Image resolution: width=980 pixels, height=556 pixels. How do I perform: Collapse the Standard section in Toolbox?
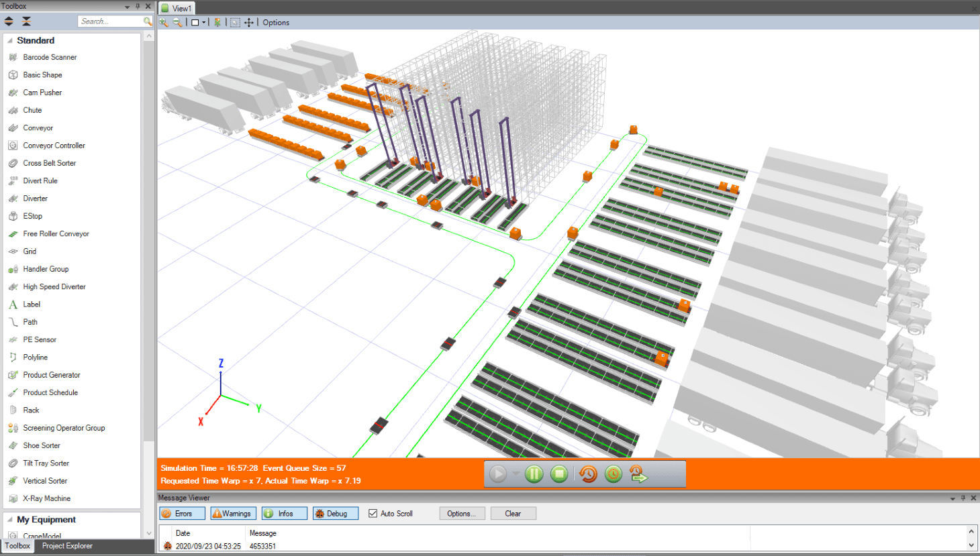click(10, 40)
